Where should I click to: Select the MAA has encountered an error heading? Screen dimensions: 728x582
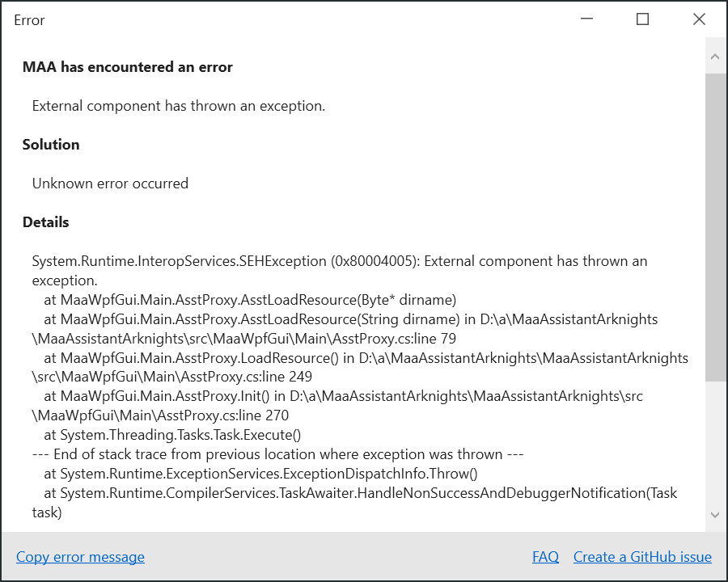point(127,67)
